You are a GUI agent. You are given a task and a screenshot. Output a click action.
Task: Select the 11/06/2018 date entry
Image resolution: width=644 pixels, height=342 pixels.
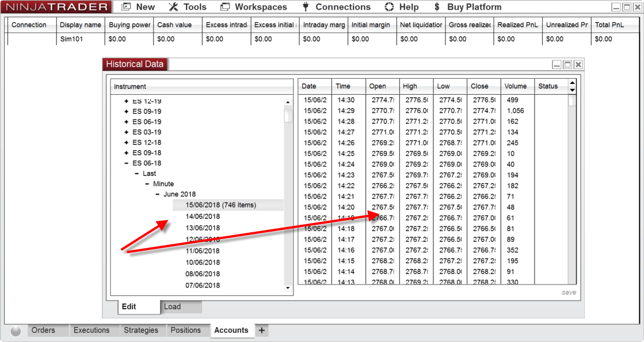[203, 251]
